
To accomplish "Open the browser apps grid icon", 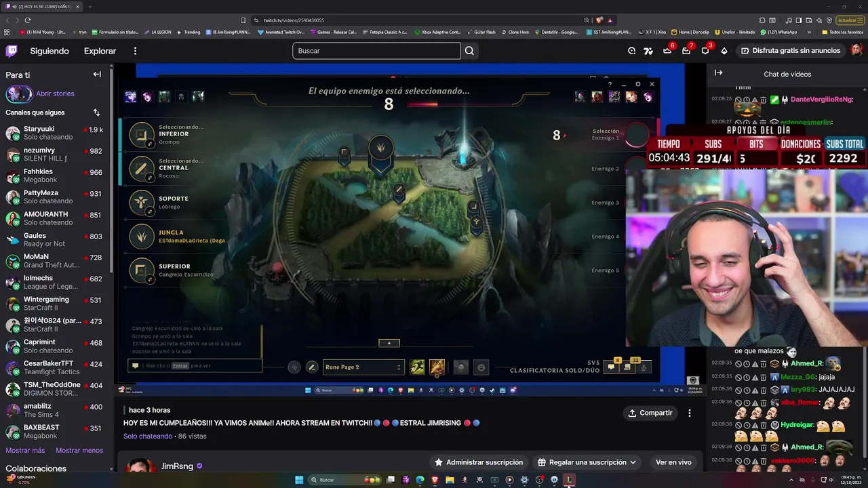I will [7, 32].
